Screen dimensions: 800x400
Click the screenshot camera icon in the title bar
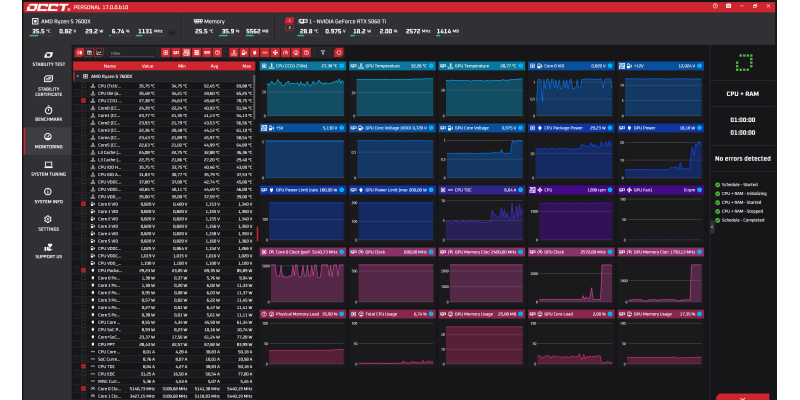pyautogui.click(x=729, y=6)
